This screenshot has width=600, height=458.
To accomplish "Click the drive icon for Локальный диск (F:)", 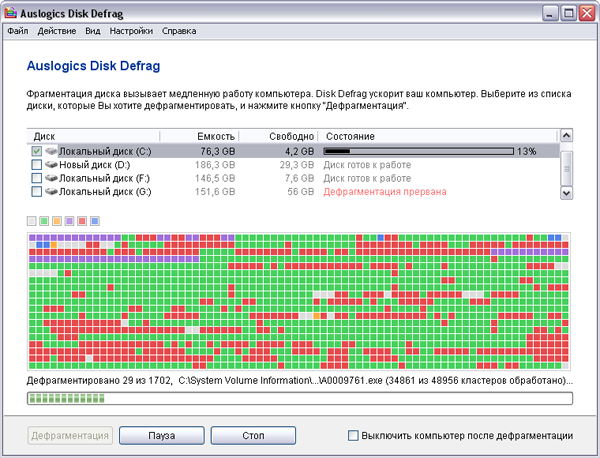I will pos(51,178).
